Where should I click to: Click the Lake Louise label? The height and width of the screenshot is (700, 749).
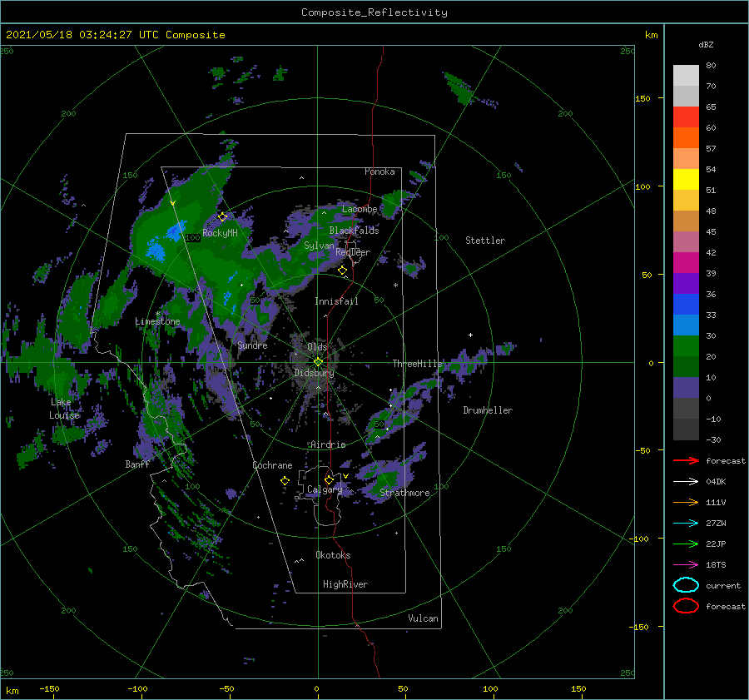64,409
